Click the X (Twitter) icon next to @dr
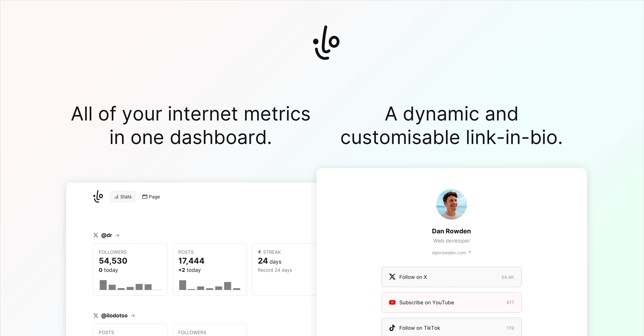 click(95, 235)
